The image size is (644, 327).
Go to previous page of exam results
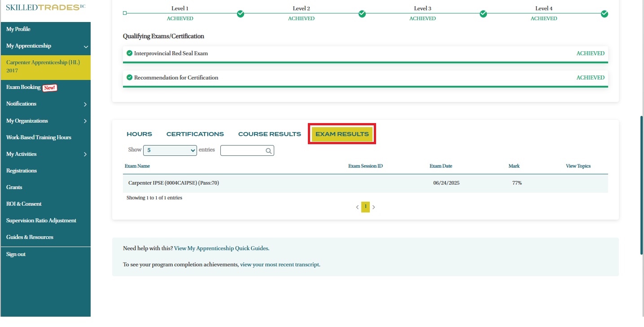(357, 207)
